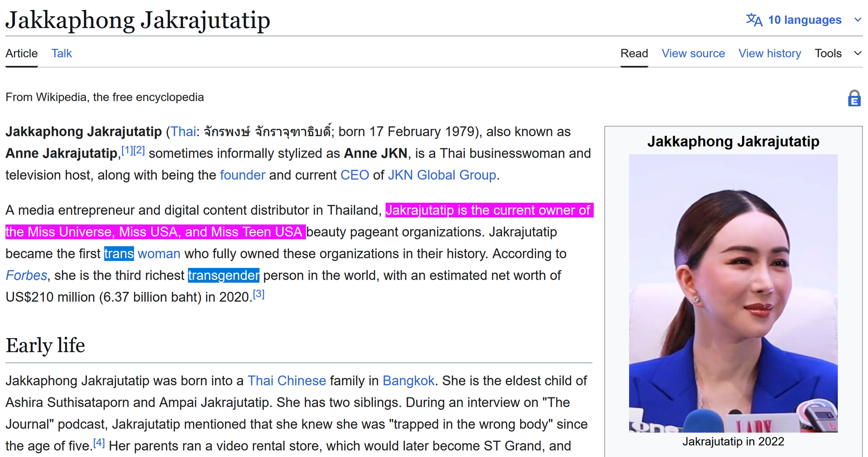Click the highlighted transgender link
868x457 pixels.
[x=224, y=276]
